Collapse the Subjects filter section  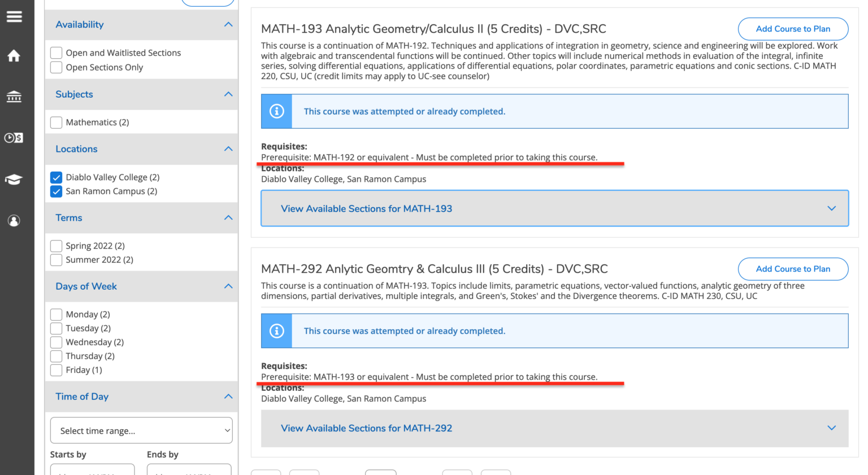[228, 94]
